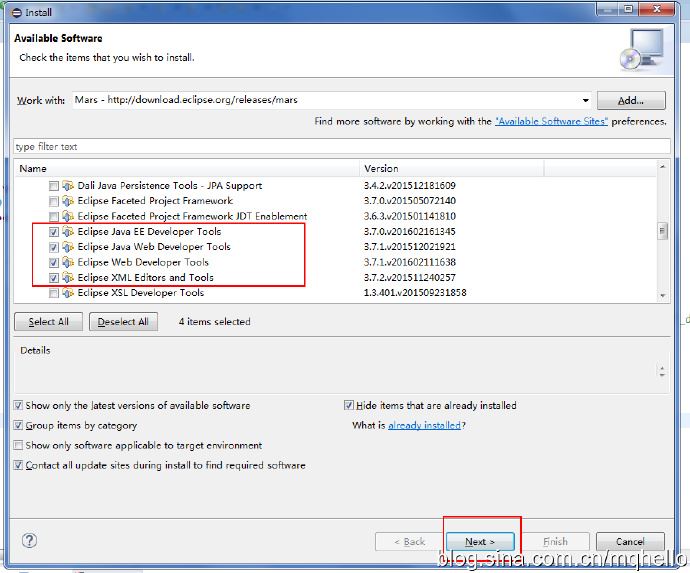Viewport: 690px width, 573px height.
Task: Open the Available Software Sites preferences link
Action: pos(551,122)
